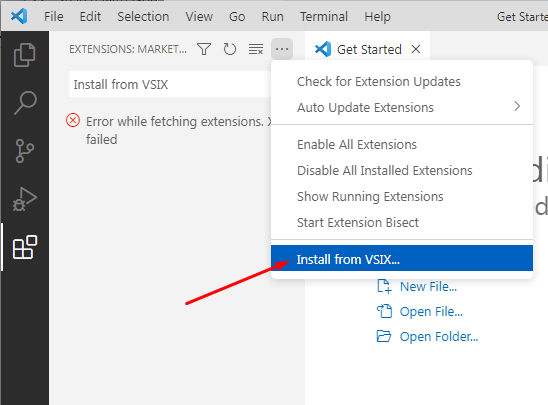Click the filter extensions funnel icon
This screenshot has height=405, width=548.
tap(204, 49)
